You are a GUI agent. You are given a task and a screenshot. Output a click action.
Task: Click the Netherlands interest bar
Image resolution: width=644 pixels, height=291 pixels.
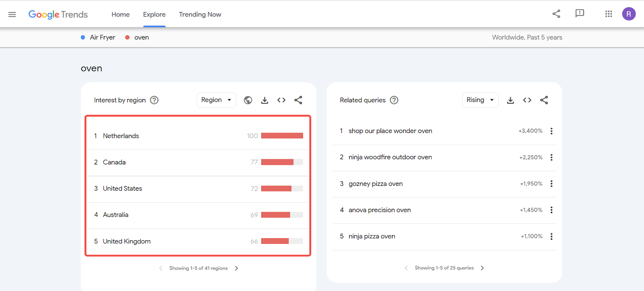click(282, 136)
